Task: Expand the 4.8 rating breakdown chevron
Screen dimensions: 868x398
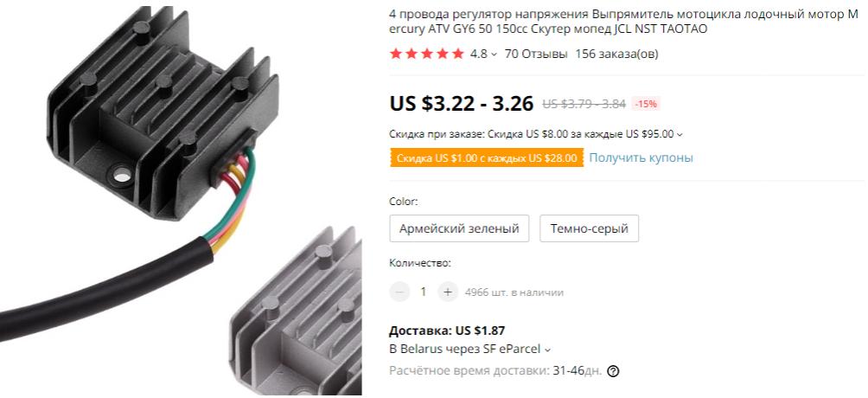Action: [494, 55]
